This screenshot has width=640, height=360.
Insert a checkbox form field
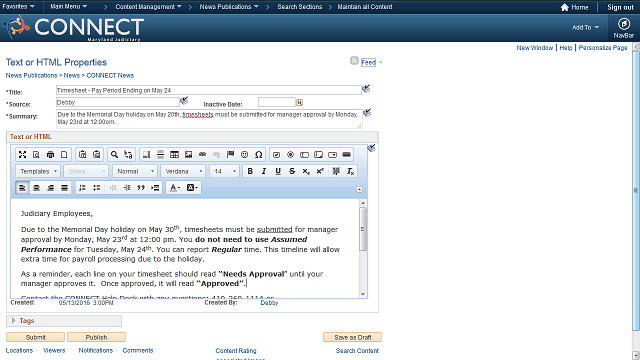coord(276,155)
